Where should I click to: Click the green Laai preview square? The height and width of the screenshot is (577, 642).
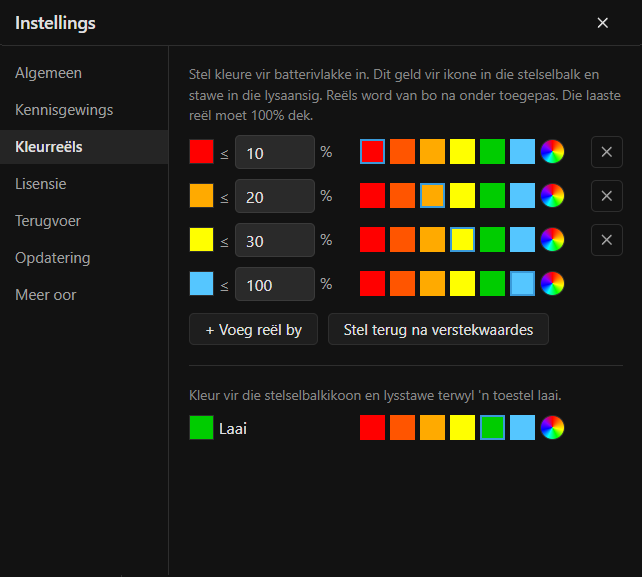coord(201,428)
